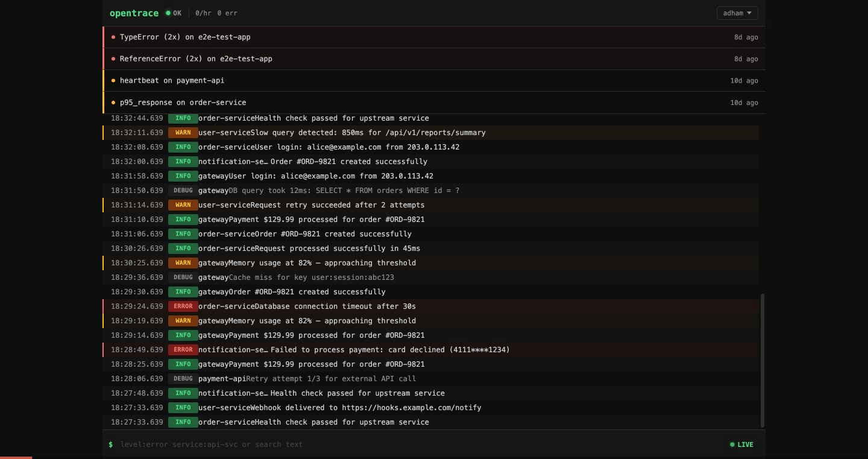Click the ERROR badge on the card declined entry

[x=183, y=349]
